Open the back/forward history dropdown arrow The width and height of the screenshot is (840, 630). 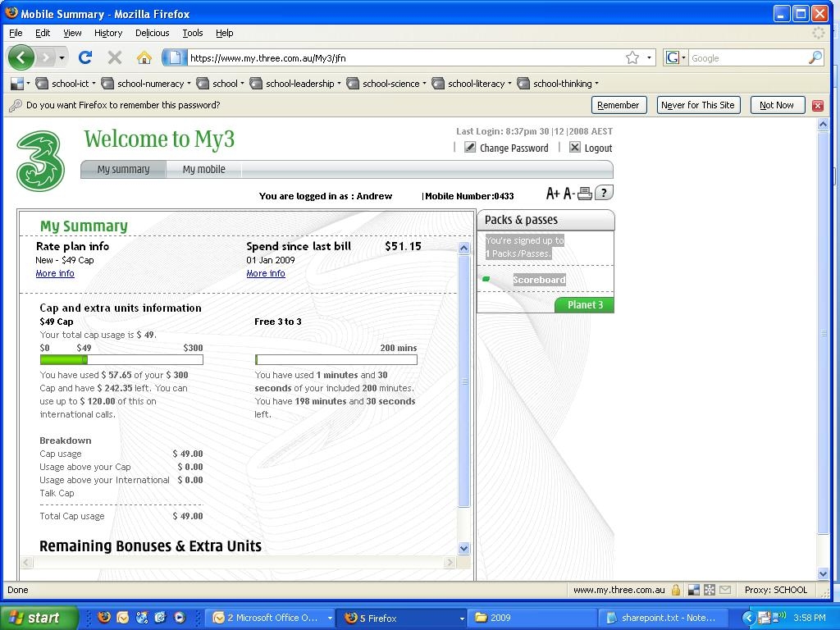[62, 57]
